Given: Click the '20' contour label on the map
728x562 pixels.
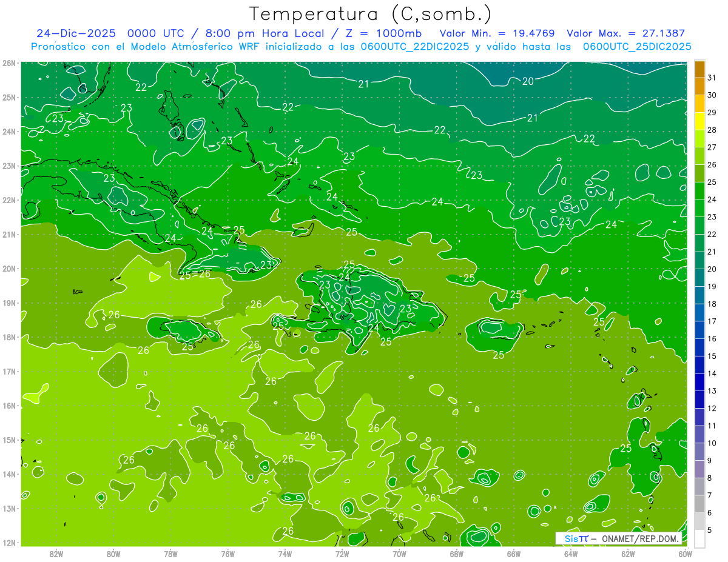Looking at the screenshot, I should pyautogui.click(x=528, y=81).
